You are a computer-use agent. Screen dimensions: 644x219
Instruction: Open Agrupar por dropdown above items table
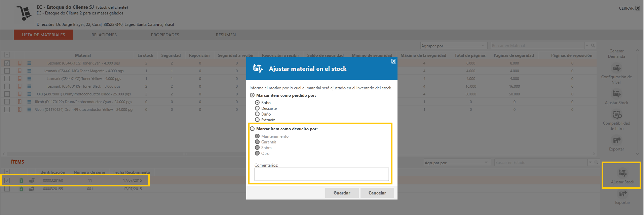pyautogui.click(x=457, y=163)
